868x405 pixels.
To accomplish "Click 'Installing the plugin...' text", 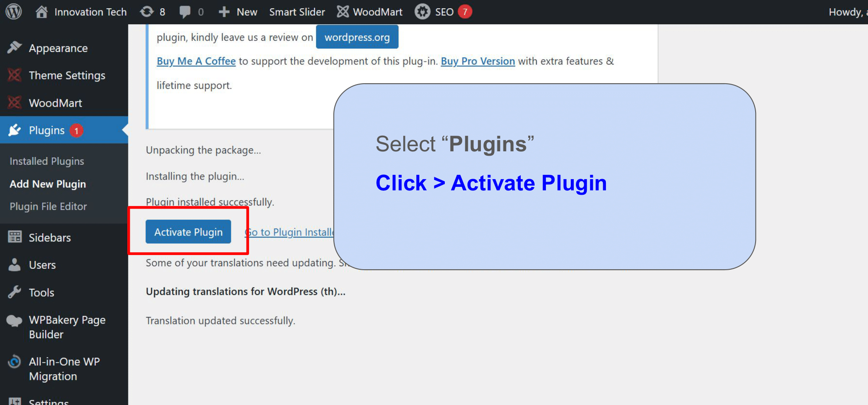I will (x=195, y=176).
